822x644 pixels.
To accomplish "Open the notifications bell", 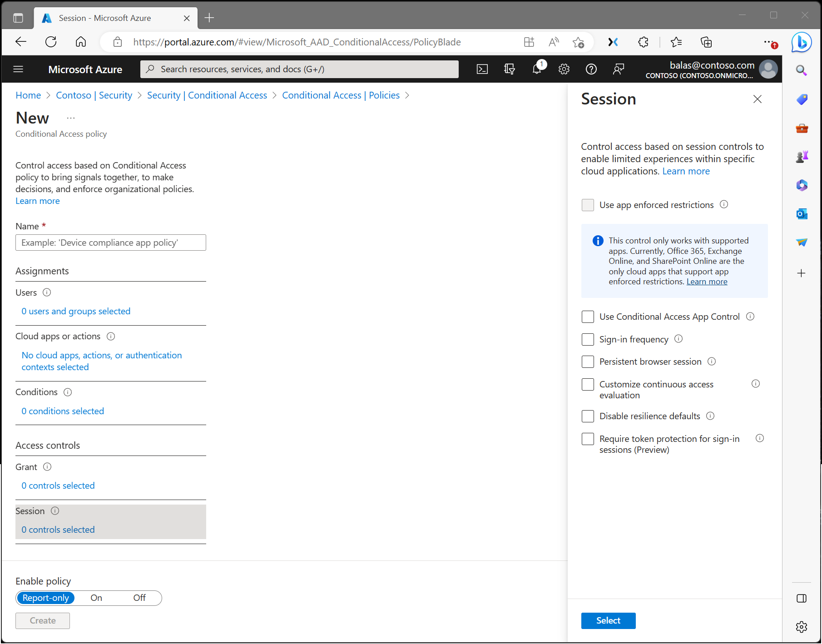I will tap(537, 69).
